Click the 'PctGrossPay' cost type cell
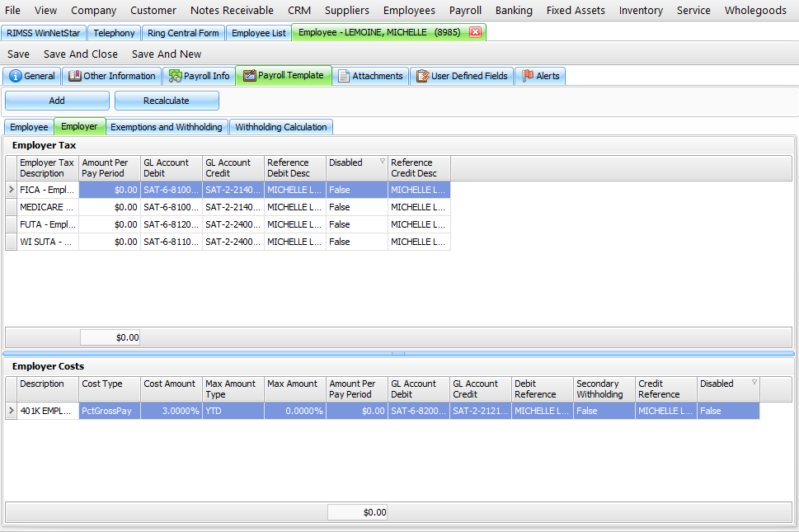Screen dimensions: 799x532 pos(110,411)
